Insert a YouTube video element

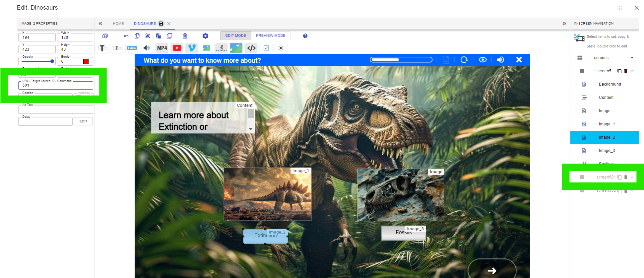coord(177,48)
